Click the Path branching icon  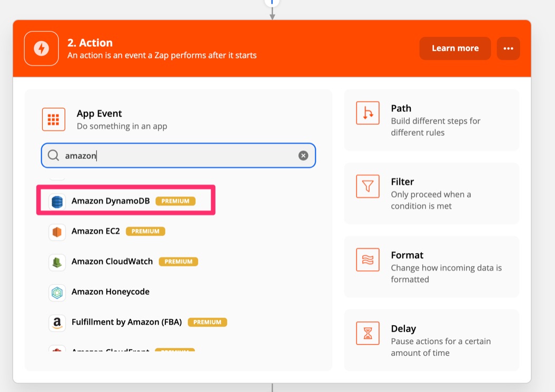click(368, 113)
